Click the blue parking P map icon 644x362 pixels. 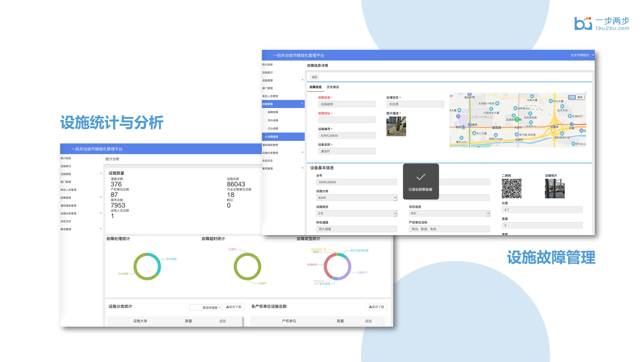[458, 116]
